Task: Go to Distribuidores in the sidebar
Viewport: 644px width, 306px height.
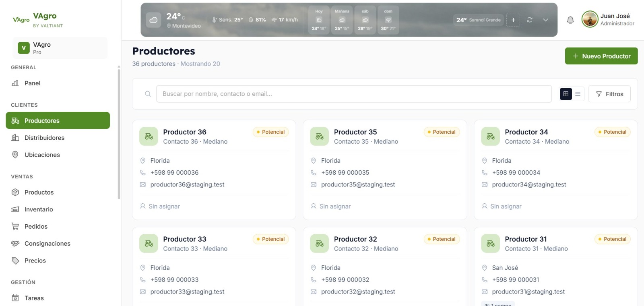Action: click(44, 138)
